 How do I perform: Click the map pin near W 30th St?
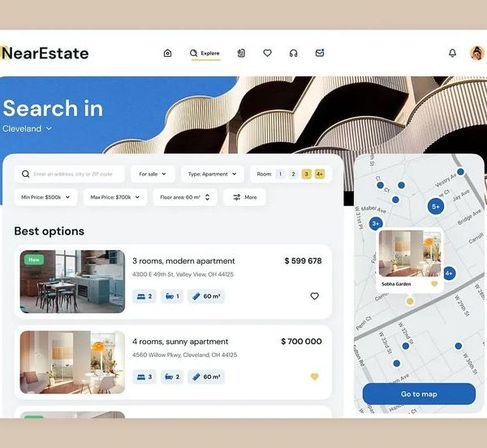coord(459,346)
